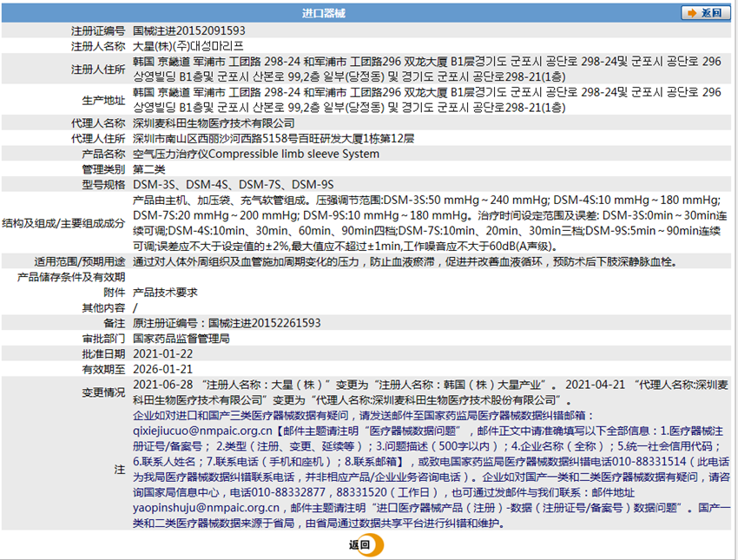Select registration number 国械注进20152091593
The width and height of the screenshot is (738, 560).
point(188,30)
